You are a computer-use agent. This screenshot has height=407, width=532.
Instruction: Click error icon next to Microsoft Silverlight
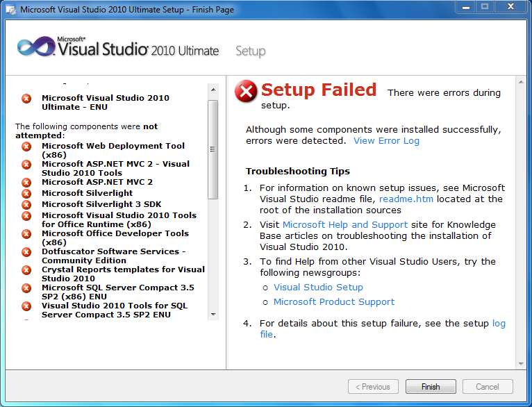tap(26, 194)
